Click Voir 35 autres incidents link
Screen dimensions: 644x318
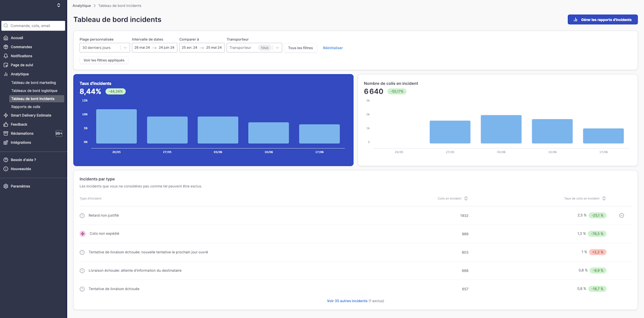click(x=347, y=301)
